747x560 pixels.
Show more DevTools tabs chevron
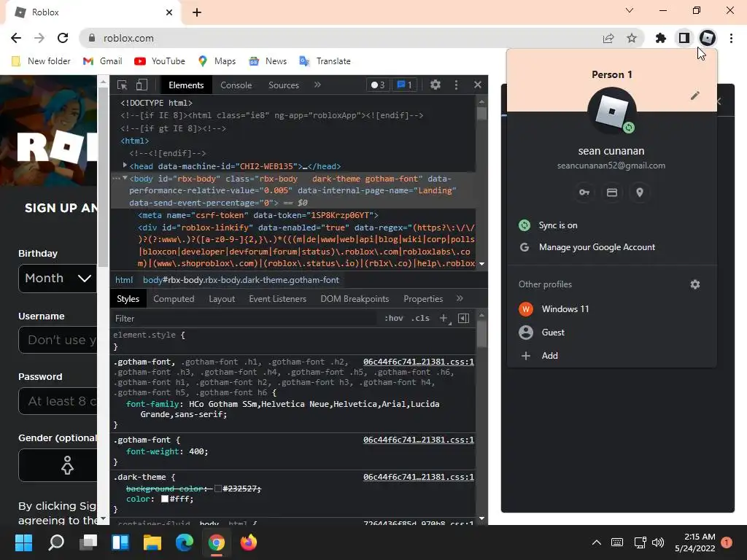tap(318, 85)
